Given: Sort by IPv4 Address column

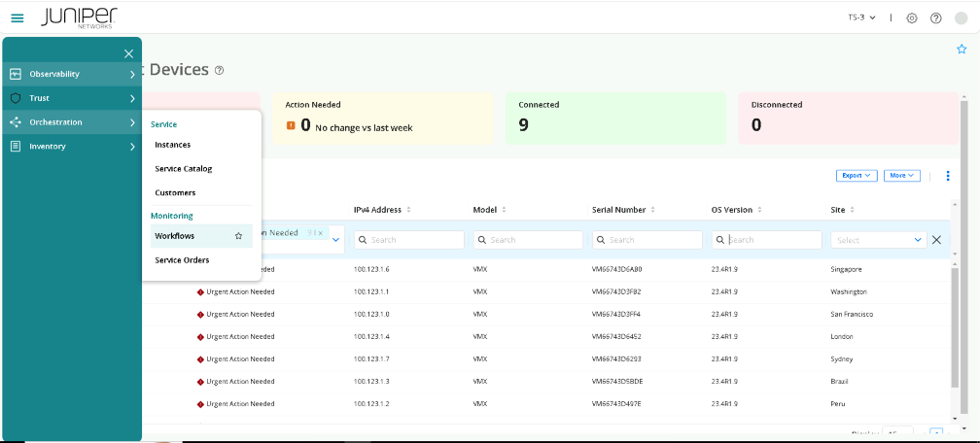Looking at the screenshot, I should pos(408,210).
